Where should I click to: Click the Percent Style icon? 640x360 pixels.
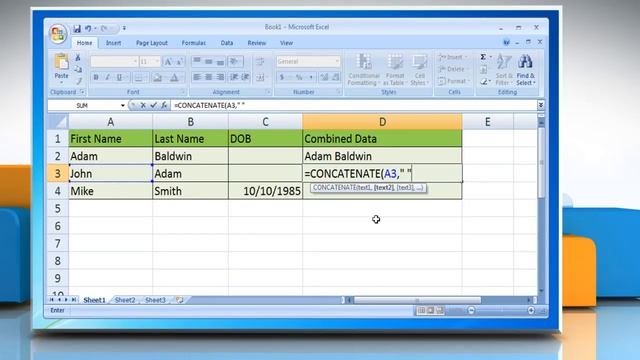(x=299, y=77)
